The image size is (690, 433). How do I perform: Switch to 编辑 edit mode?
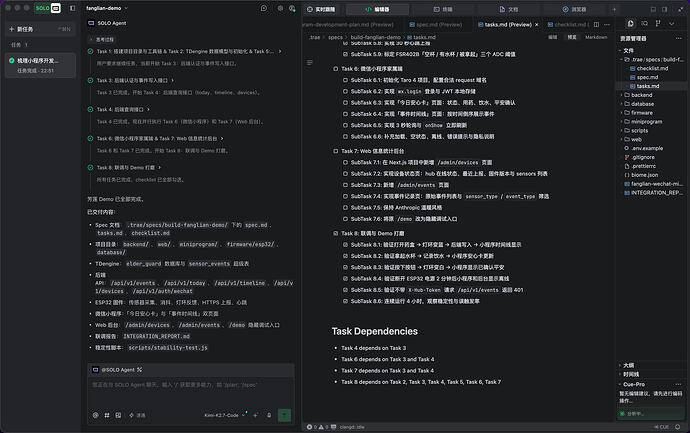pyautogui.click(x=553, y=37)
